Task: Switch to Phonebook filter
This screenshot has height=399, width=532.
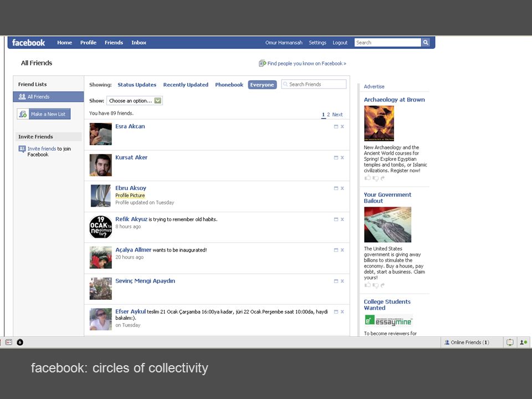Action: click(229, 85)
